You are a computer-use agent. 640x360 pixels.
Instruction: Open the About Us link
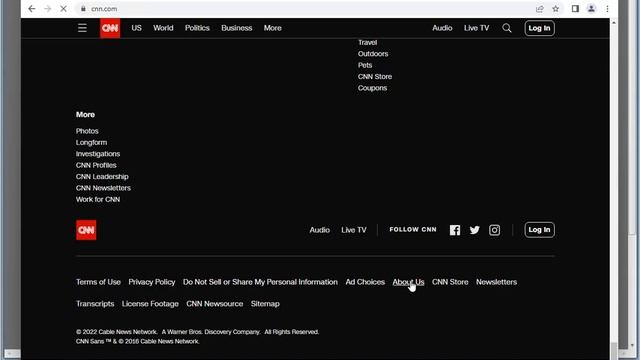[408, 282]
